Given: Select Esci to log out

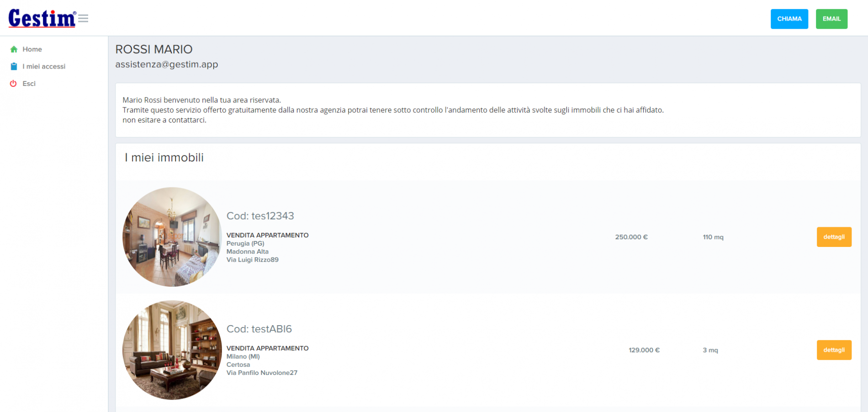Looking at the screenshot, I should pyautogui.click(x=29, y=83).
